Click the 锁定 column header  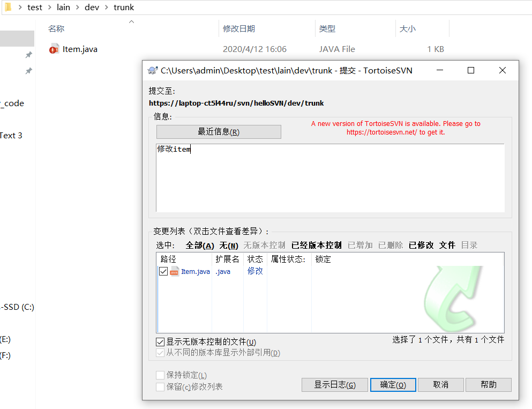click(x=323, y=259)
